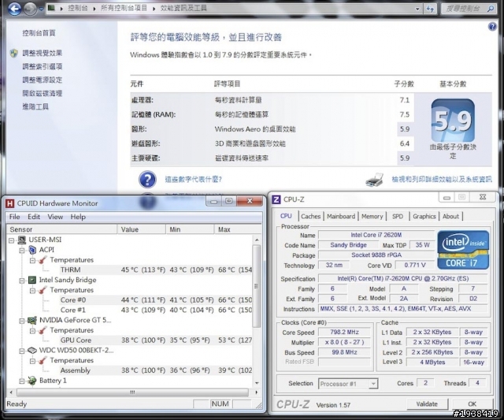The height and width of the screenshot is (420, 504).
Task: Click the Sensor column header
Action: (61, 229)
